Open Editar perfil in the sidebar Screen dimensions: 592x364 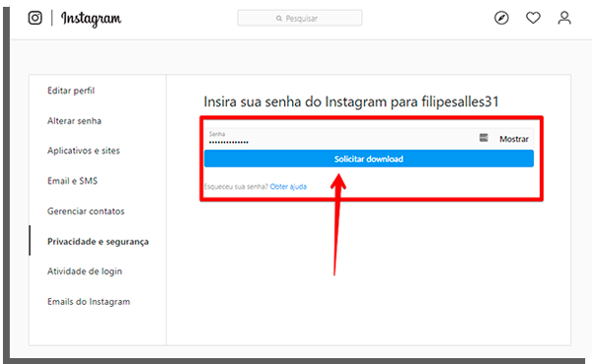pyautogui.click(x=71, y=91)
